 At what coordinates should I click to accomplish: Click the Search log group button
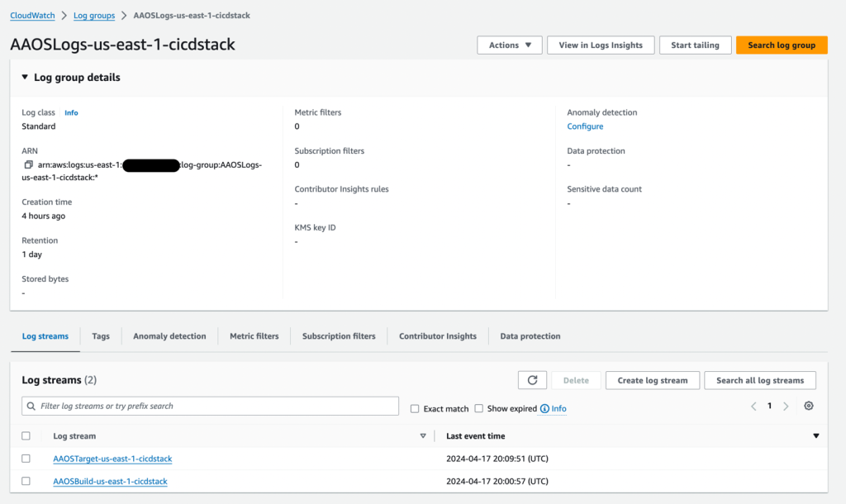pyautogui.click(x=781, y=45)
